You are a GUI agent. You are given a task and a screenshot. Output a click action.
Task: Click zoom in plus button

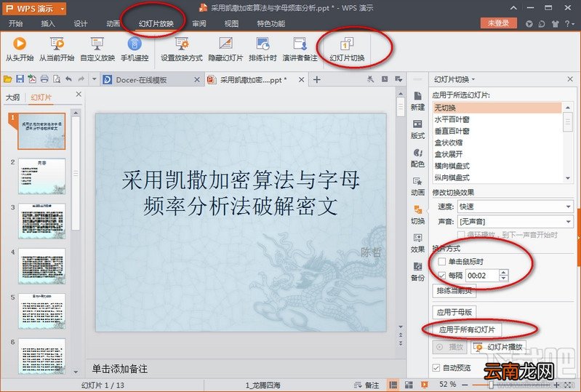[x=557, y=385]
